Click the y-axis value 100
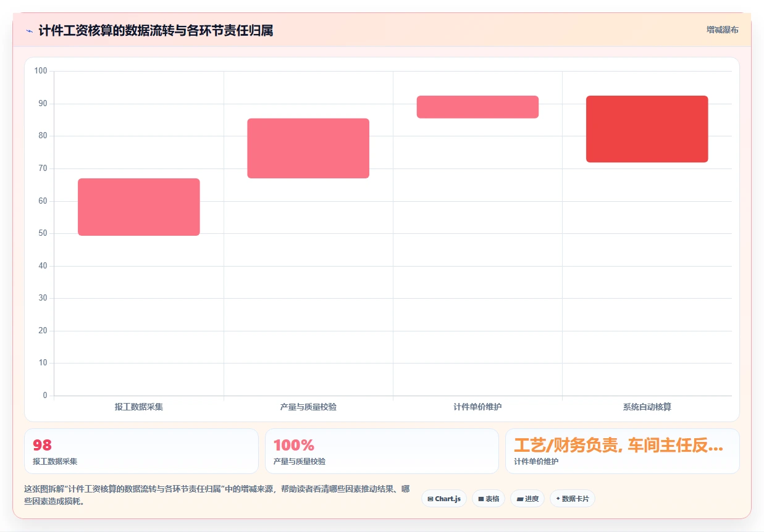The width and height of the screenshot is (764, 532). tap(41, 71)
